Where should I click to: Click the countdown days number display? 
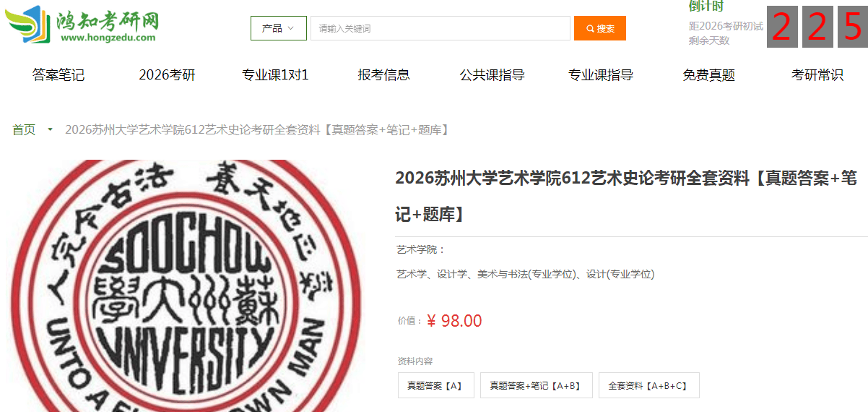(x=817, y=27)
